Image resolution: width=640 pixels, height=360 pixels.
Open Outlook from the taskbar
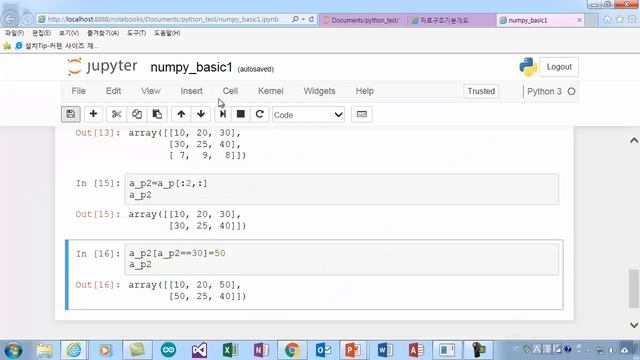pyautogui.click(x=323, y=350)
